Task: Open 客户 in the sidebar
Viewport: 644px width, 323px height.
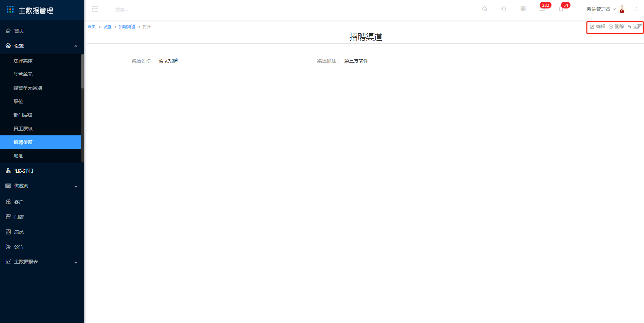Action: [x=42, y=202]
